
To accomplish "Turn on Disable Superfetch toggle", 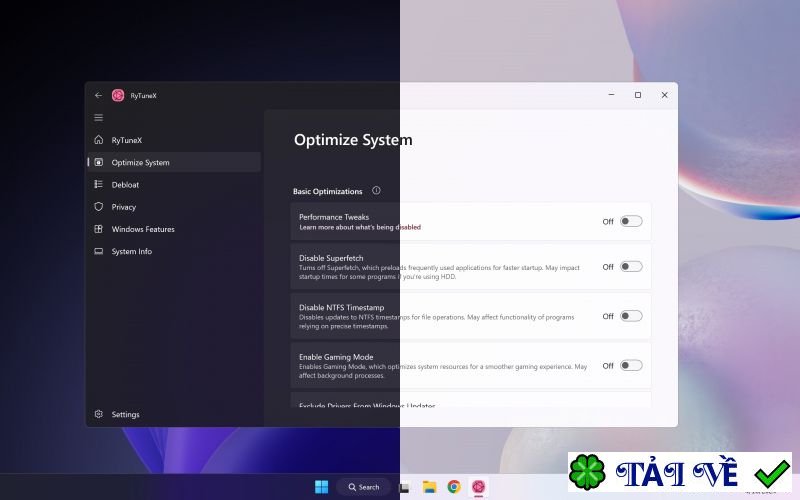I will click(x=630, y=267).
